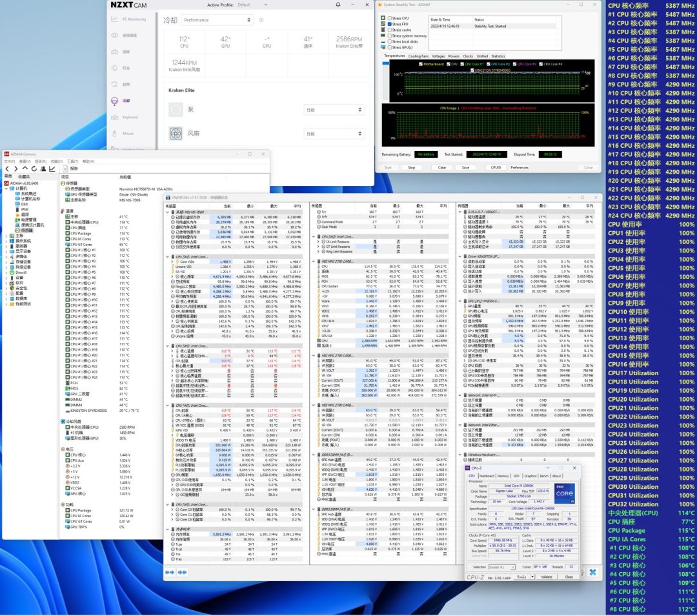The height and width of the screenshot is (616, 697).
Task: Expand the DirectX tree node in AIDA64
Action: click(x=7, y=272)
